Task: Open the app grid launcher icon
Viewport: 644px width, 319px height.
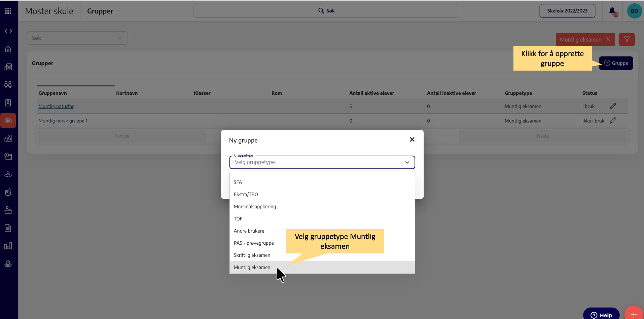Action: tap(8, 11)
